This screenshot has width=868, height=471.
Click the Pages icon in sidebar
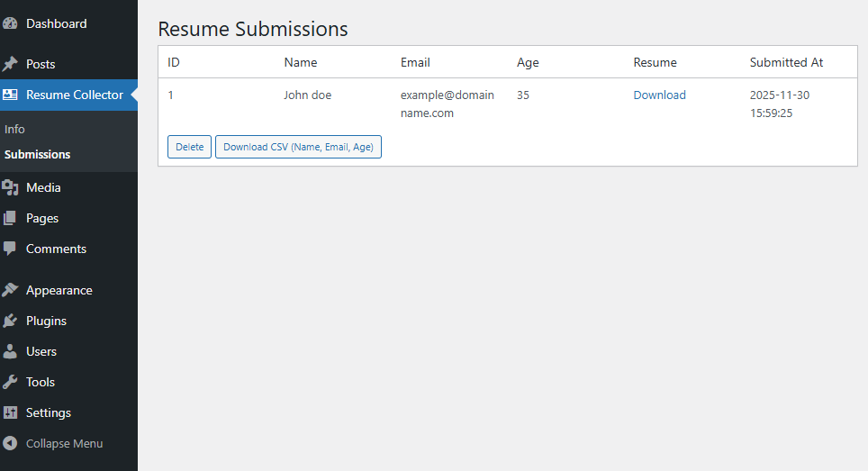[x=10, y=218]
